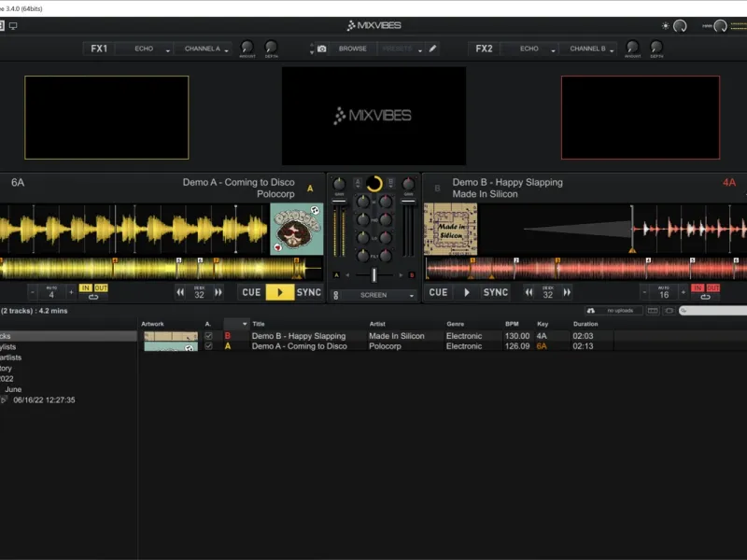747x560 pixels.
Task: Decrease deck A auto loop length
Action: pos(33,292)
